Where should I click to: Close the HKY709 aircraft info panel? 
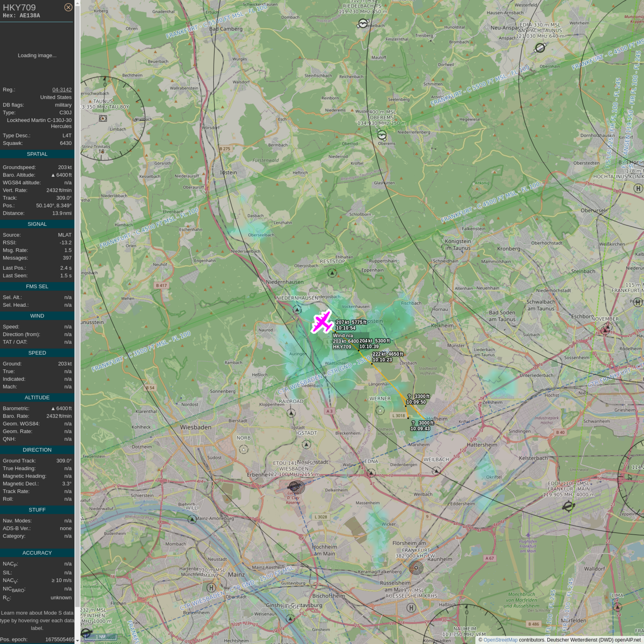(x=68, y=7)
